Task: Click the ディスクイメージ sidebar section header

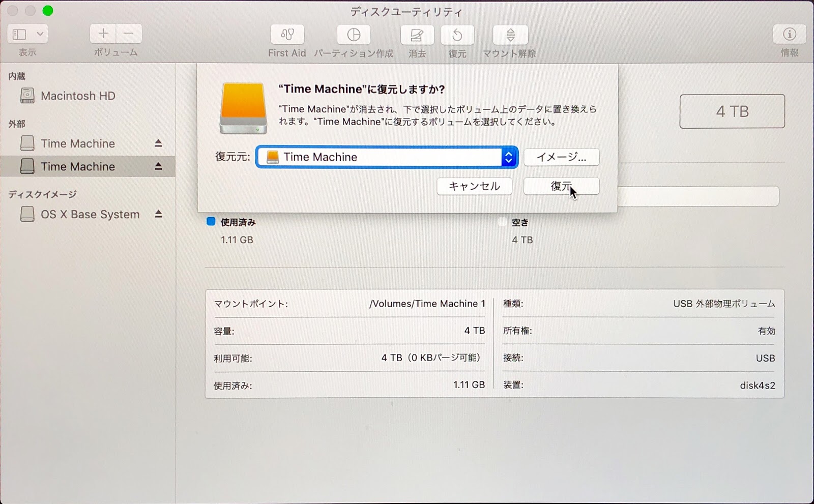Action: [42, 194]
